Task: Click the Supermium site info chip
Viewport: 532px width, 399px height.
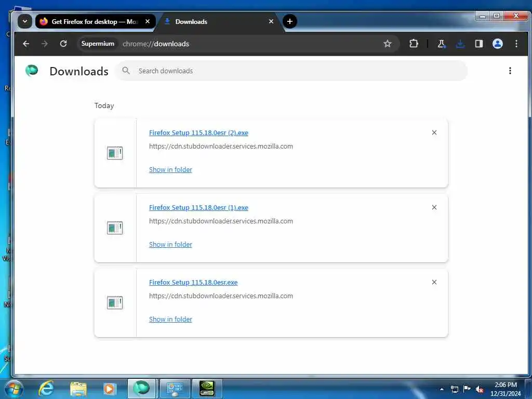Action: (x=98, y=44)
